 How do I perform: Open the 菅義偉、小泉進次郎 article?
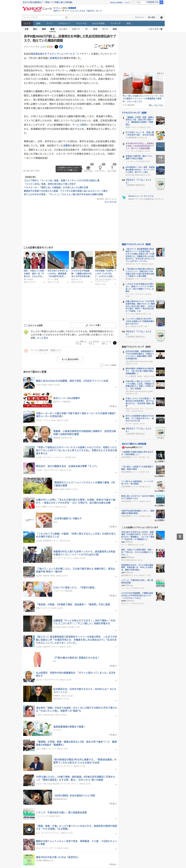(x=84, y=433)
